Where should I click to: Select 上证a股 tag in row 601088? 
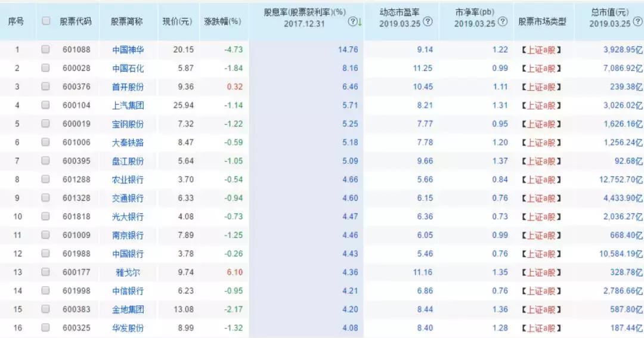(x=541, y=49)
